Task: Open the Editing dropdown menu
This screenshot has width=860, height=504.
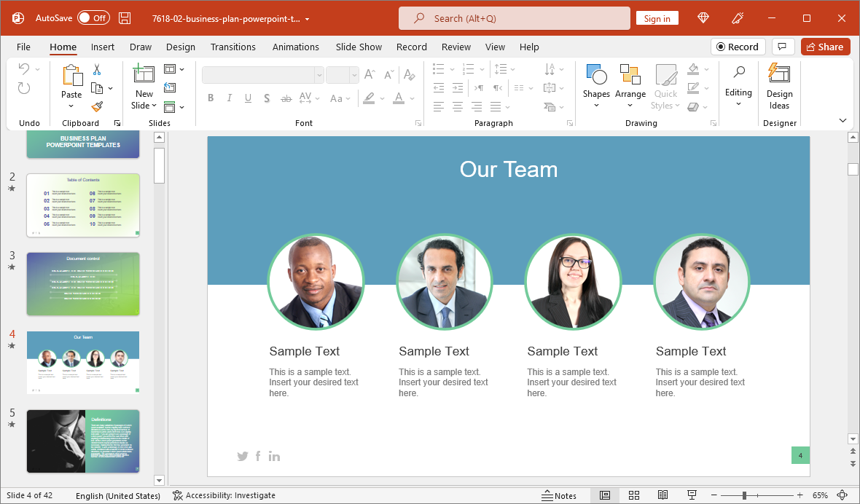Action: pyautogui.click(x=738, y=87)
